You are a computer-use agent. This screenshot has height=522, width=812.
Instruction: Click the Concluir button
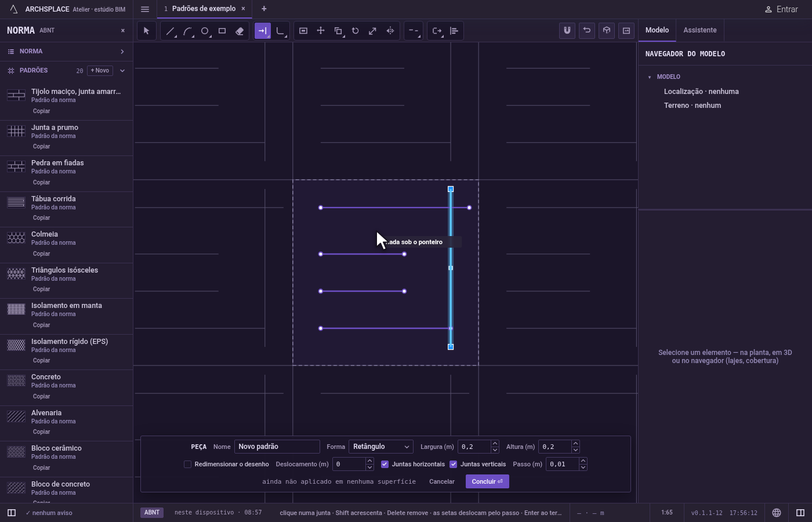(x=487, y=481)
